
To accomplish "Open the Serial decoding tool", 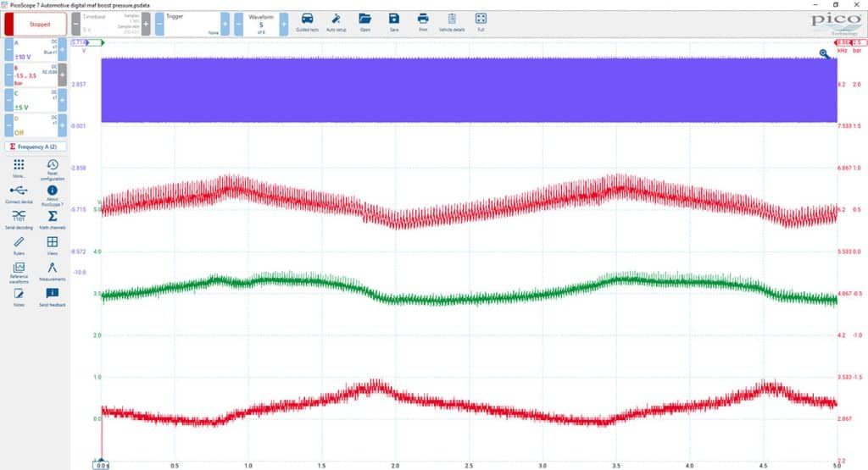I will tap(19, 219).
